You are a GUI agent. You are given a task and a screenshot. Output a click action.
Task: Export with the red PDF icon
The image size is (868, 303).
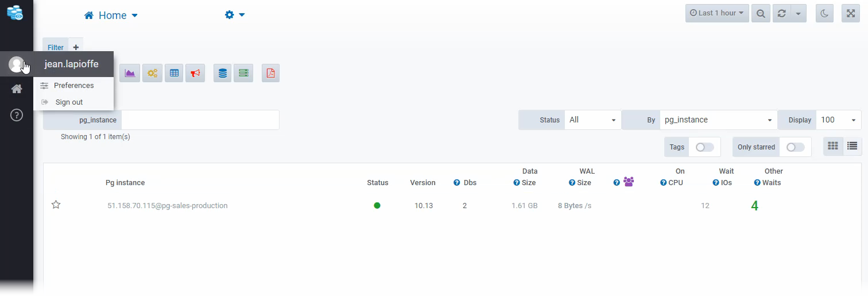[x=270, y=73]
